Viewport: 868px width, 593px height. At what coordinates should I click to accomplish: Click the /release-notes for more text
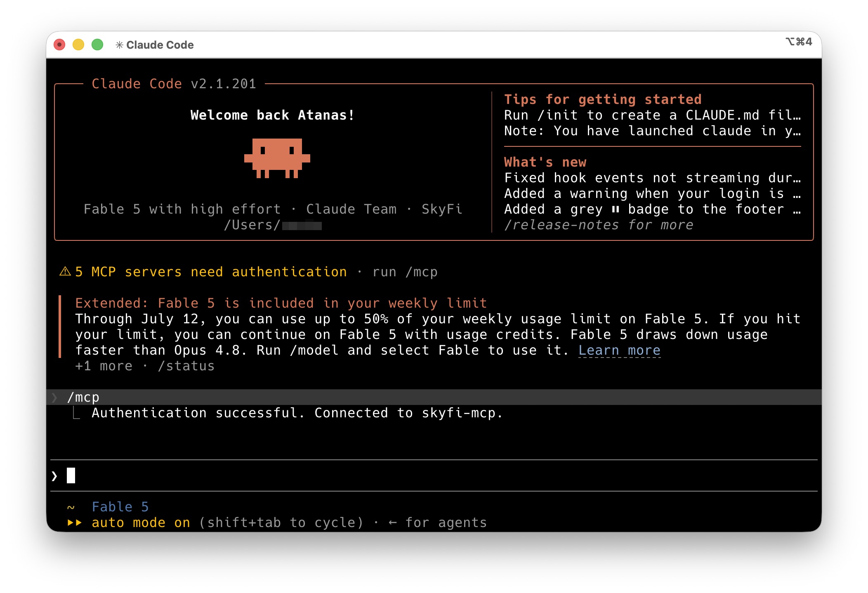tap(599, 225)
